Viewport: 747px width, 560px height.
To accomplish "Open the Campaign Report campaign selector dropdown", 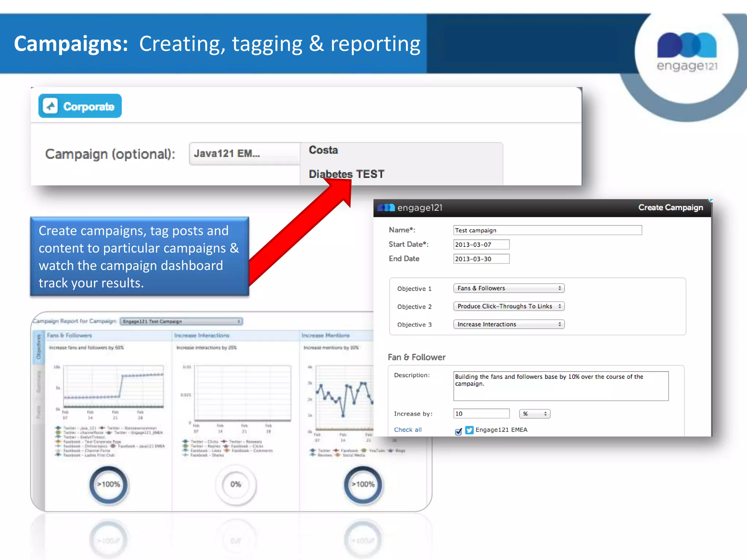I will 181,321.
